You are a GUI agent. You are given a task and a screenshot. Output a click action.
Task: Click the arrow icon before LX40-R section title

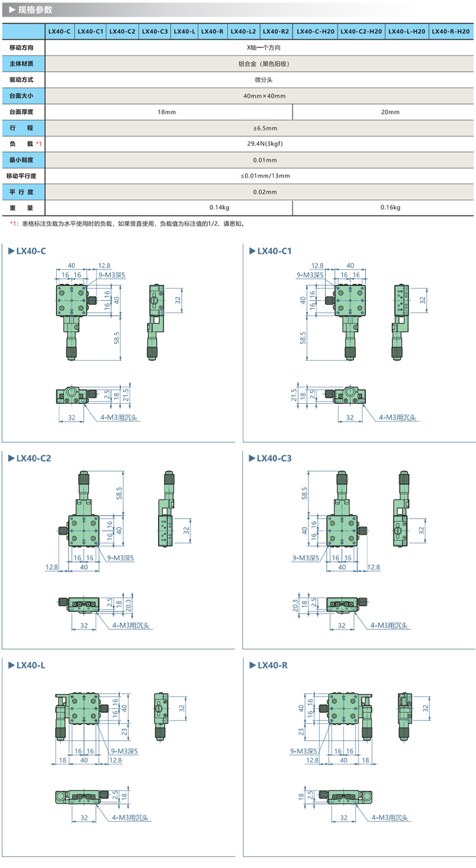pyautogui.click(x=252, y=665)
